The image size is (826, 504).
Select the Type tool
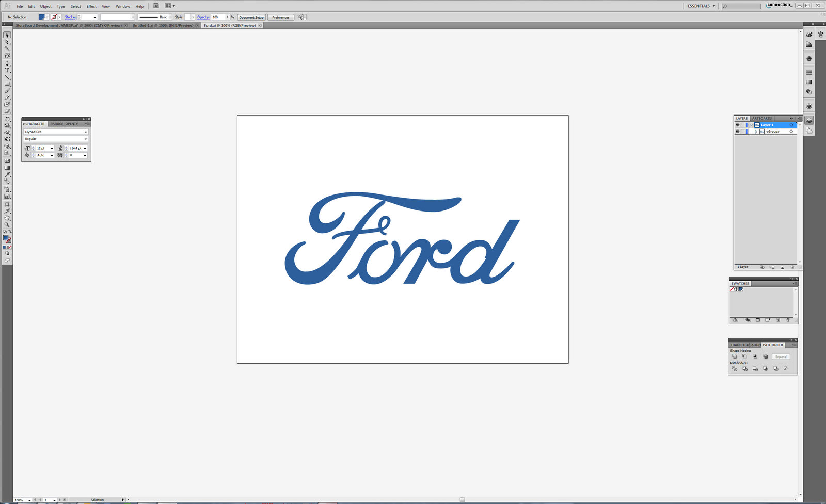click(x=7, y=70)
